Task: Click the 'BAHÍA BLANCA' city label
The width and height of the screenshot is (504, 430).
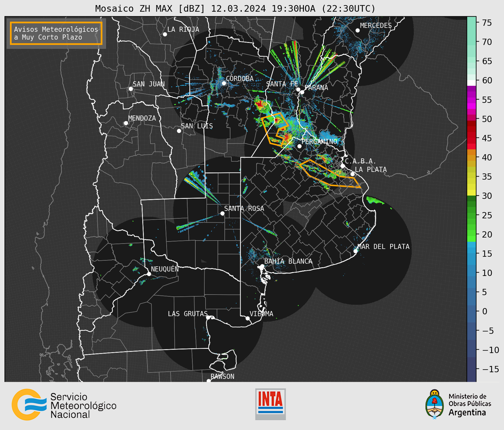Action: point(288,261)
